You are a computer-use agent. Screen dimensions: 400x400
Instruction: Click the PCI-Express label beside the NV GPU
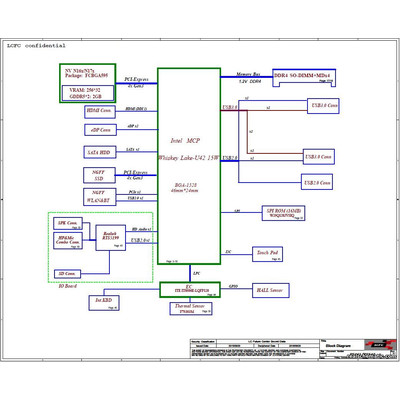point(136,79)
